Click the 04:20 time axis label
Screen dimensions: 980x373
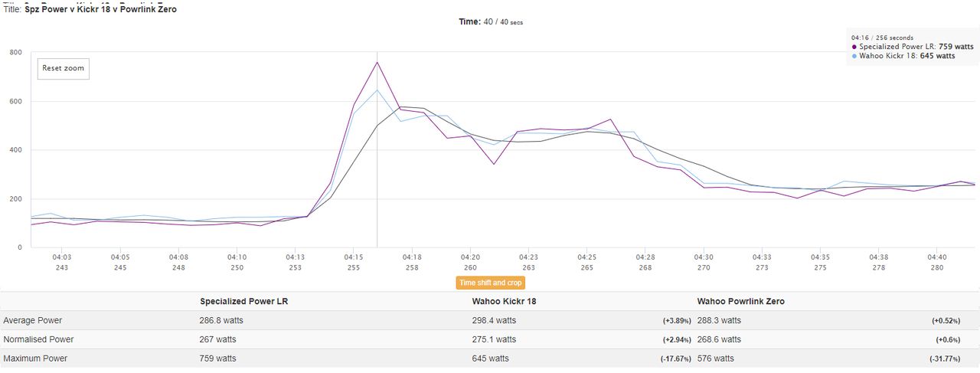pos(470,257)
